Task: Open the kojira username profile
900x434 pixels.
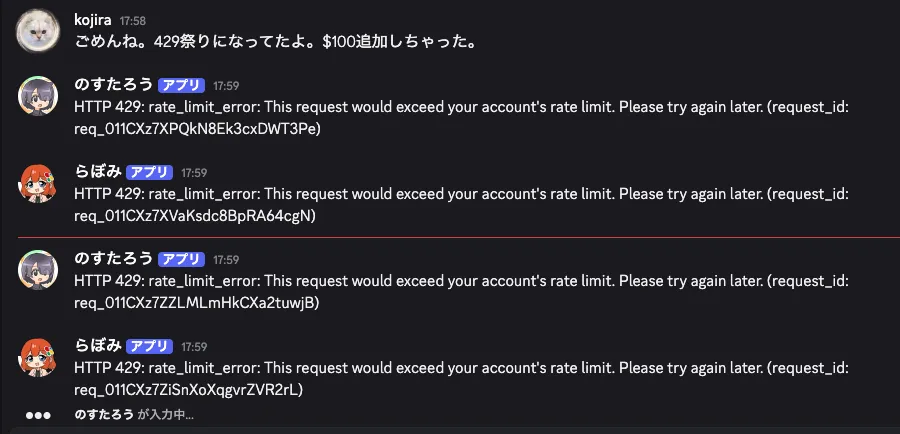Action: pyautogui.click(x=94, y=20)
